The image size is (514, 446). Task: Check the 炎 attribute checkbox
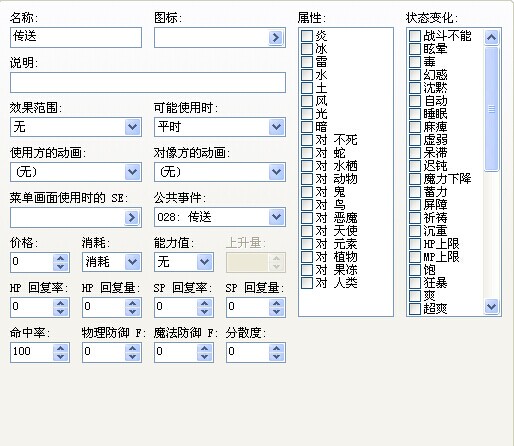point(307,36)
